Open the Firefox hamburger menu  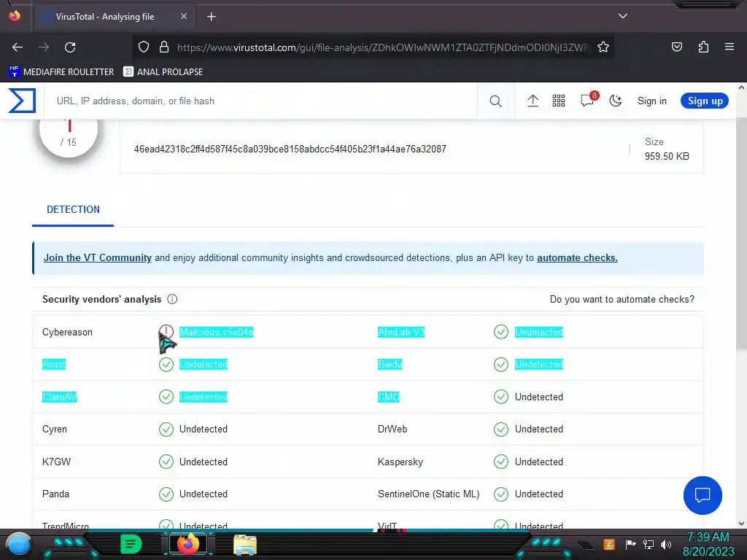point(729,47)
